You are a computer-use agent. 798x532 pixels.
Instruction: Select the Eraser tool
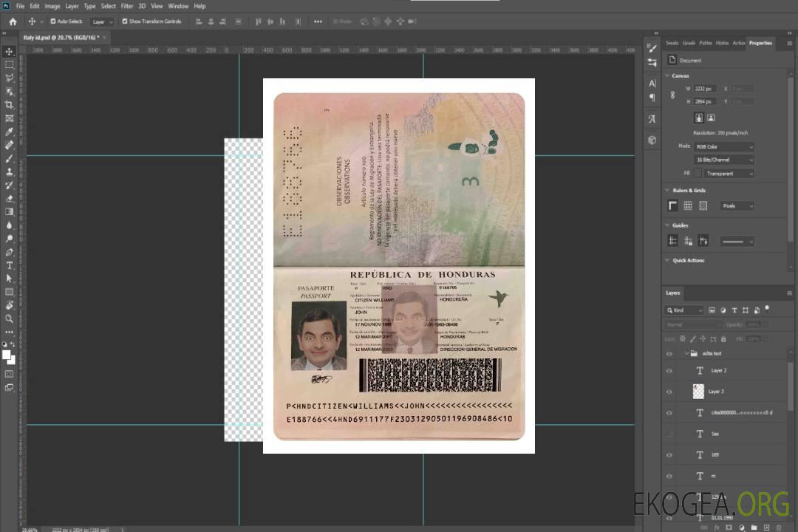tap(9, 199)
